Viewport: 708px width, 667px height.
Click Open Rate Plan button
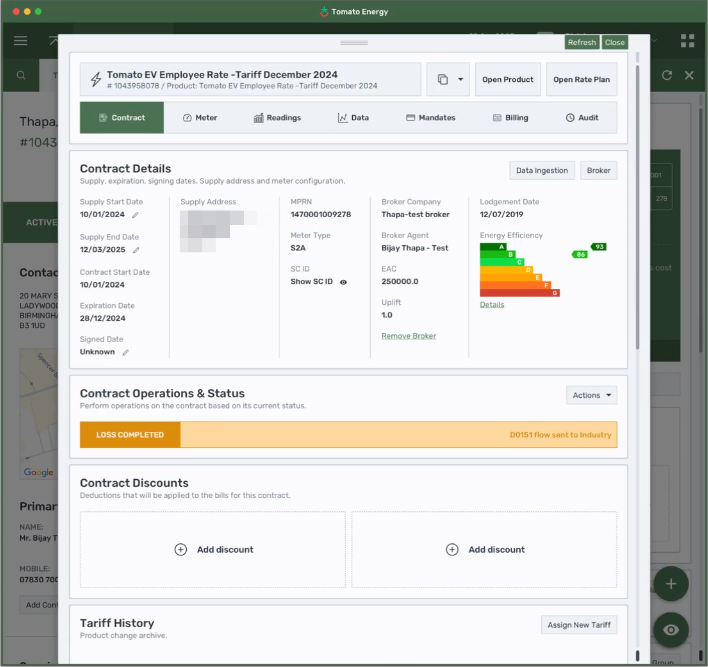[x=582, y=79]
